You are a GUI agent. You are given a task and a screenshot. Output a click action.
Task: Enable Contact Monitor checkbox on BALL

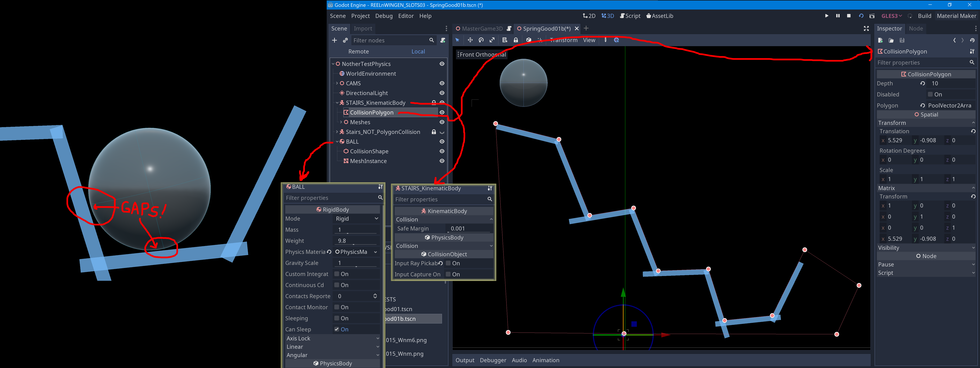[x=337, y=307]
